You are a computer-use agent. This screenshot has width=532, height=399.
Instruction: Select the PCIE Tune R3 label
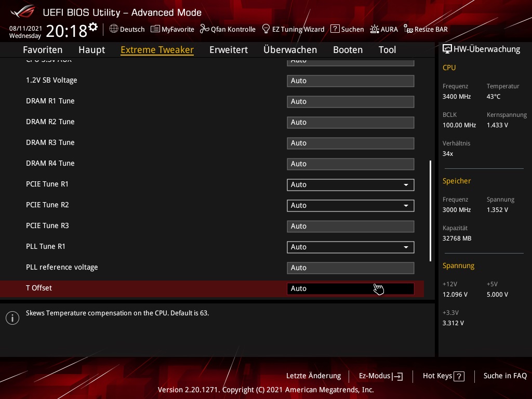tap(47, 225)
